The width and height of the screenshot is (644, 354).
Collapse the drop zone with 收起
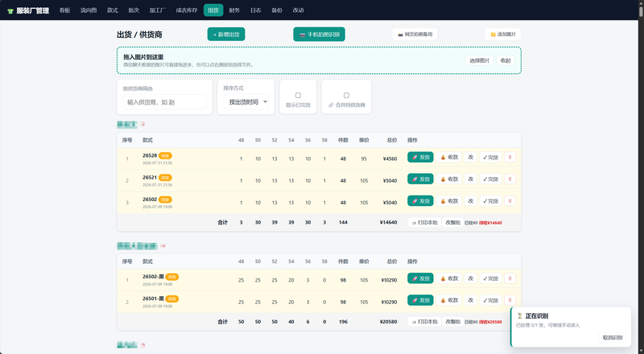pyautogui.click(x=506, y=60)
